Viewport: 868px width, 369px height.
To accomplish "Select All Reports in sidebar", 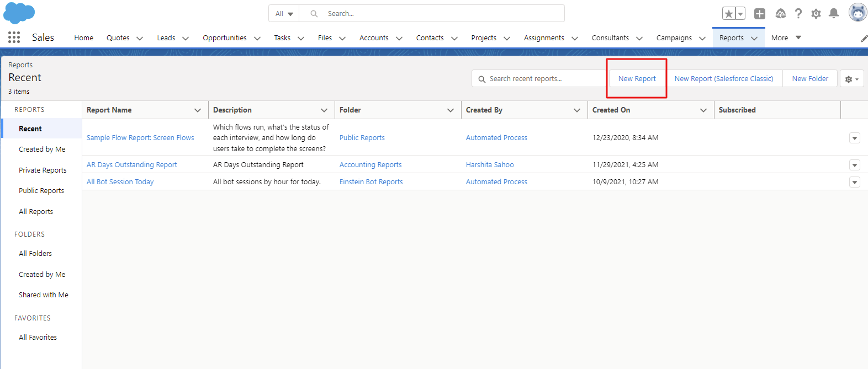I will click(x=36, y=212).
